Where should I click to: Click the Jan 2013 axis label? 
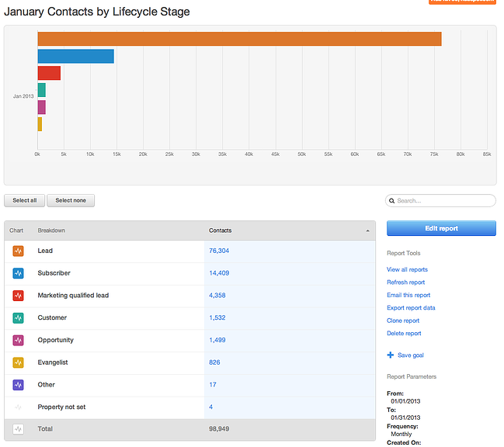coord(23,96)
